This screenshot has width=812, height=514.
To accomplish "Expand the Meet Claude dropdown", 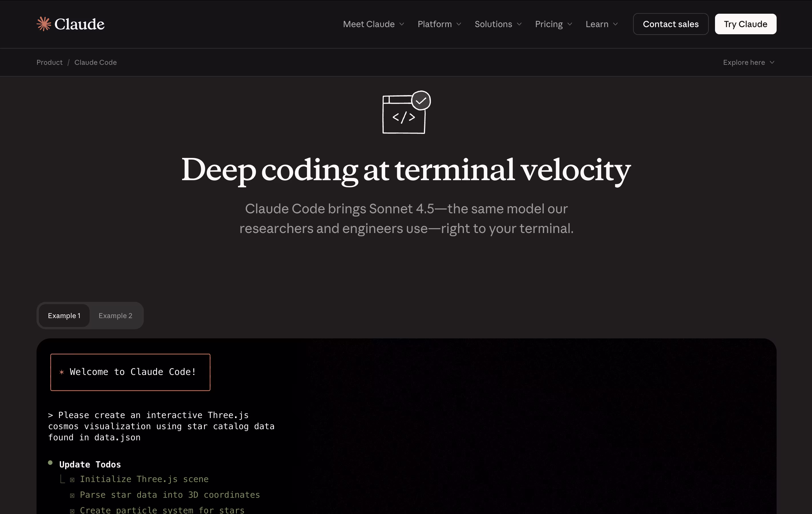I will (373, 24).
